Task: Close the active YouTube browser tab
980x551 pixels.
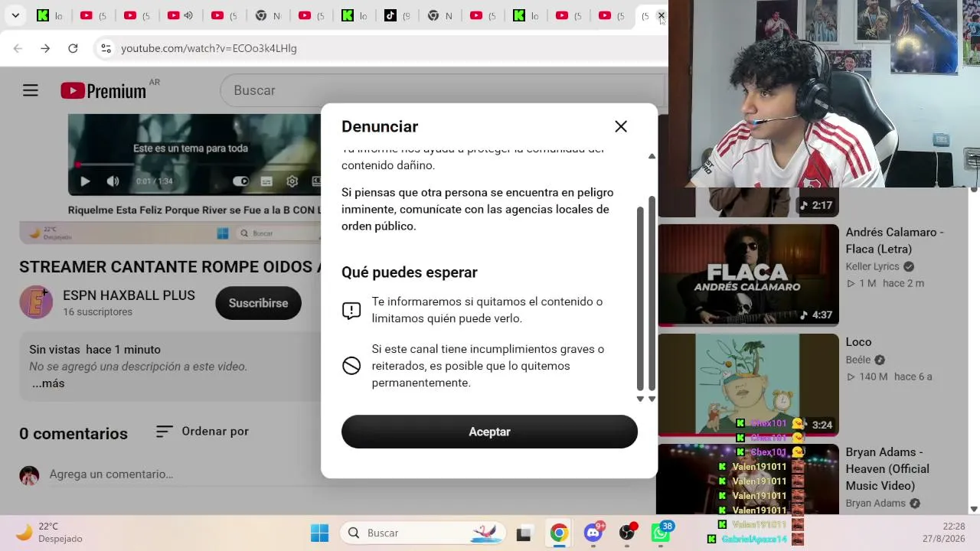Action: tap(661, 15)
